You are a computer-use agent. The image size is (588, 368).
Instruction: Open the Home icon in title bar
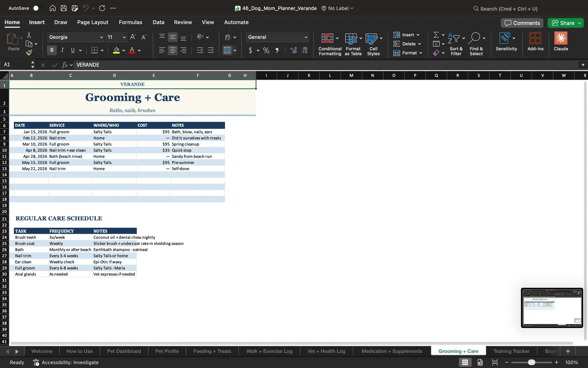(x=53, y=8)
